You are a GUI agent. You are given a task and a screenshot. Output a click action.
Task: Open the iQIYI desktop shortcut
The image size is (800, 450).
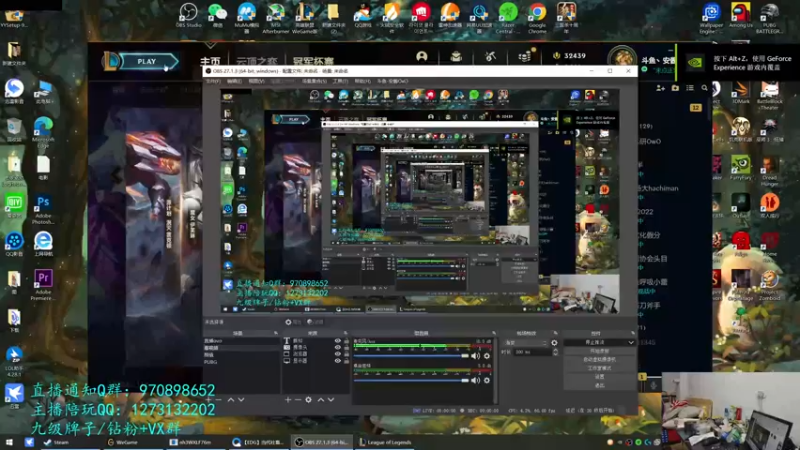(x=14, y=206)
